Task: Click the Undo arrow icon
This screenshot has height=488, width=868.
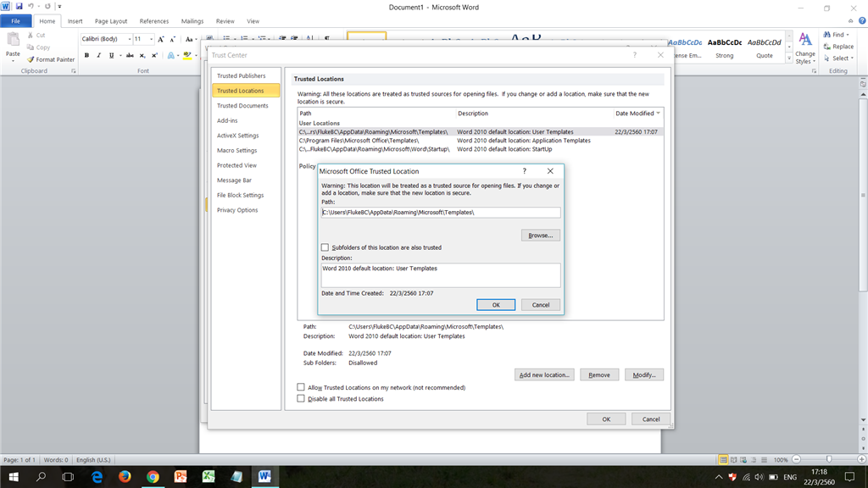Action: point(31,6)
